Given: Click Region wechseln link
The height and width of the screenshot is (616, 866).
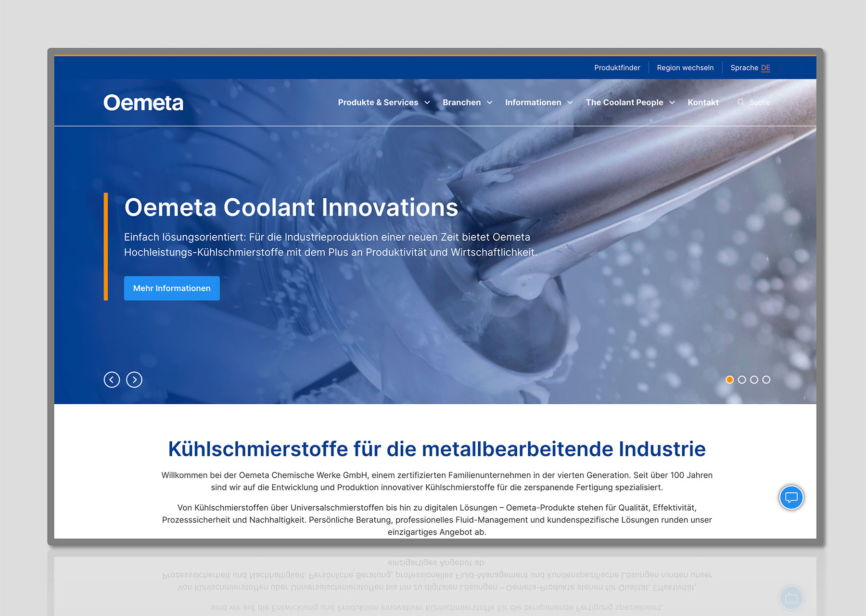Looking at the screenshot, I should [685, 68].
